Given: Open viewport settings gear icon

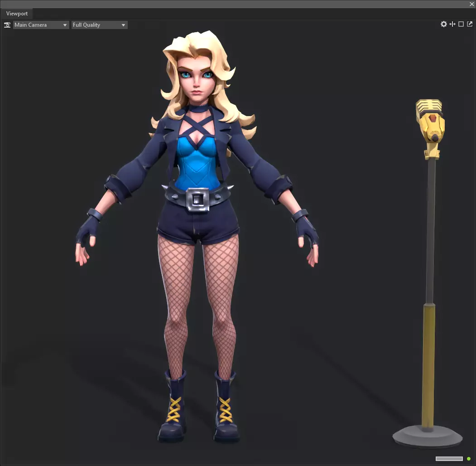Looking at the screenshot, I should [443, 24].
